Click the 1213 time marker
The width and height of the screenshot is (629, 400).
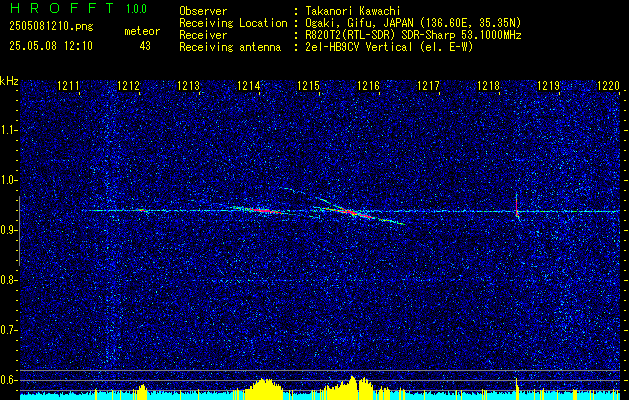point(188,85)
